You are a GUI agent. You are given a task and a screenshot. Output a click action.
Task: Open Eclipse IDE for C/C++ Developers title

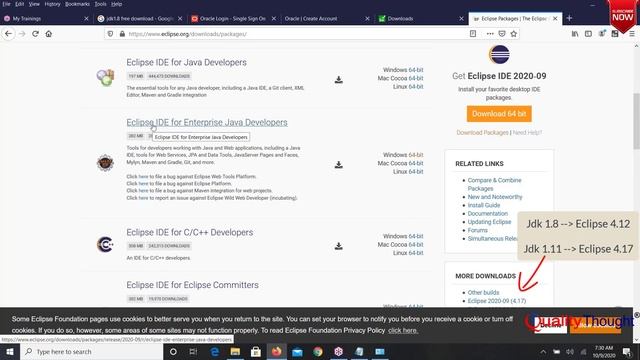(189, 232)
